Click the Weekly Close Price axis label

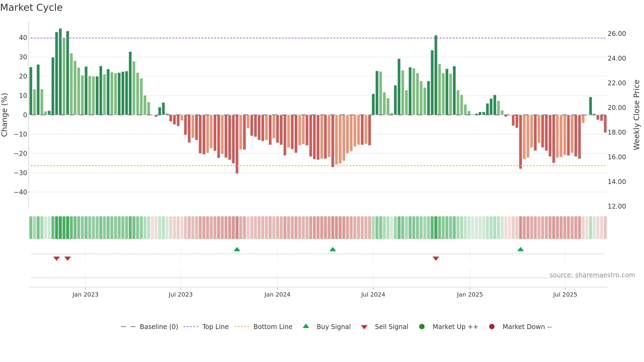tap(636, 115)
